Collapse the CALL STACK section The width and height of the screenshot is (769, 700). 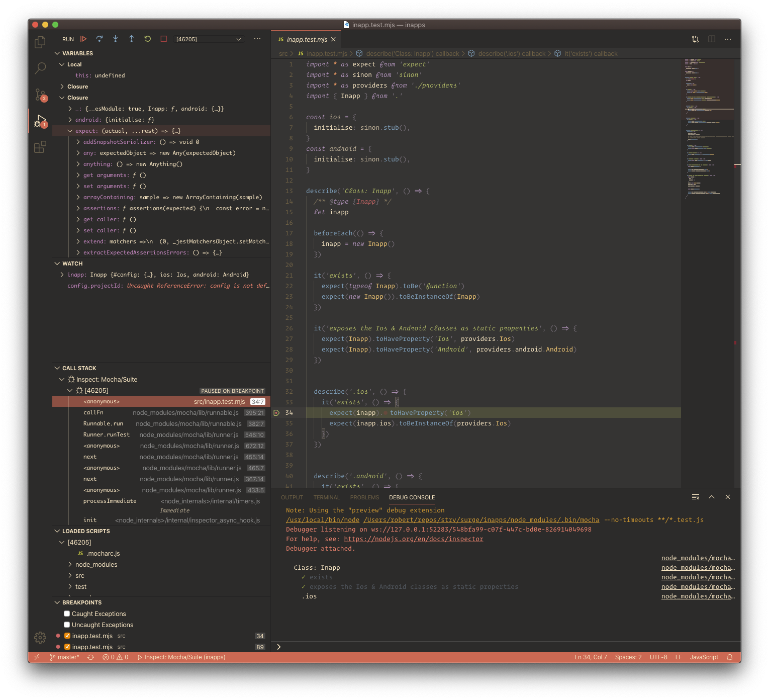[161, 368]
